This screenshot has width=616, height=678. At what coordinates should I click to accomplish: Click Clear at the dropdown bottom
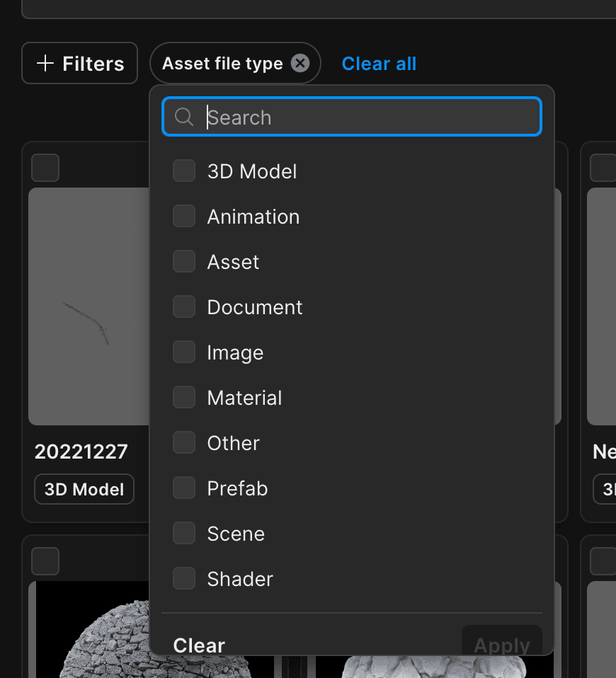click(198, 645)
